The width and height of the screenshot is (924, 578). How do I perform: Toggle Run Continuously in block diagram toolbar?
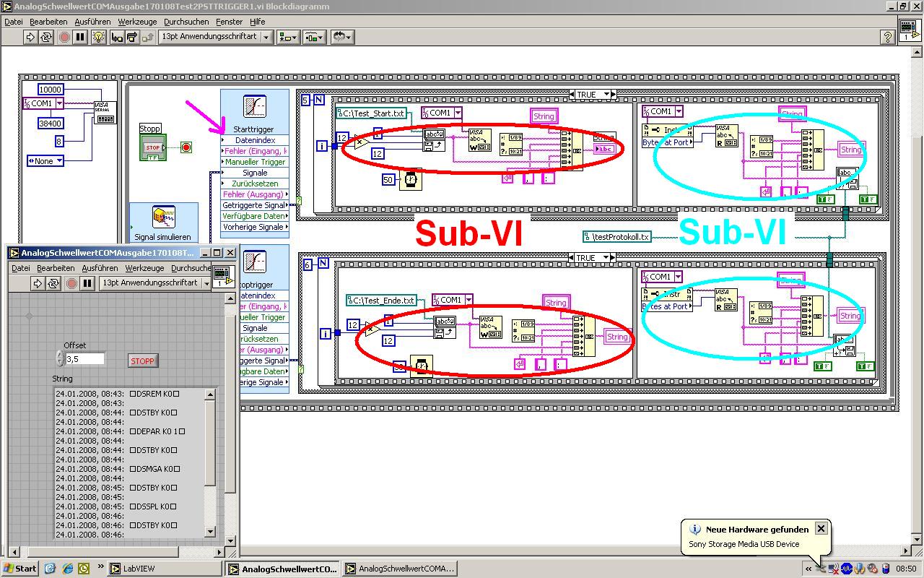tap(46, 37)
